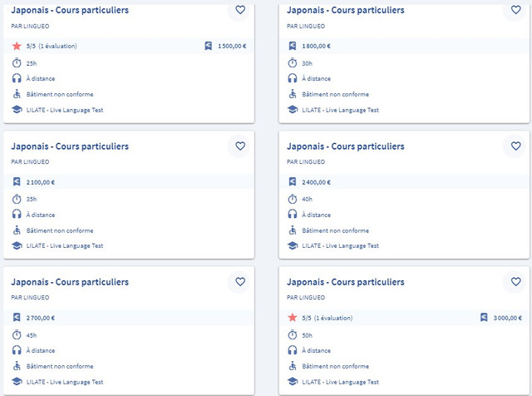Favorite the 1 800,00 € course with heart icon

point(515,10)
